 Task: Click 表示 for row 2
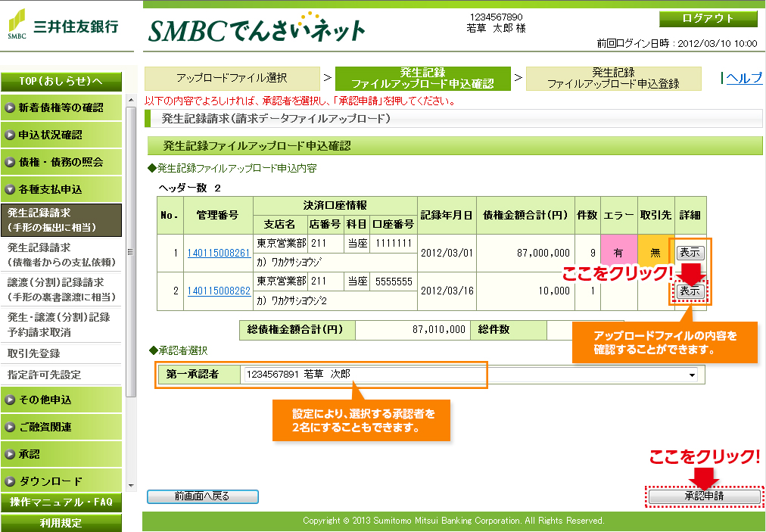point(690,291)
